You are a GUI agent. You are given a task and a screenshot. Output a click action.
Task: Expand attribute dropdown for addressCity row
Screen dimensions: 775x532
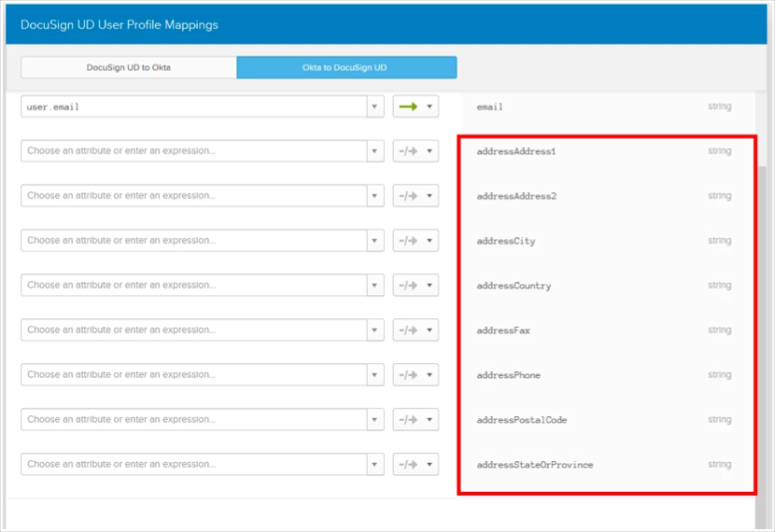pyautogui.click(x=375, y=241)
